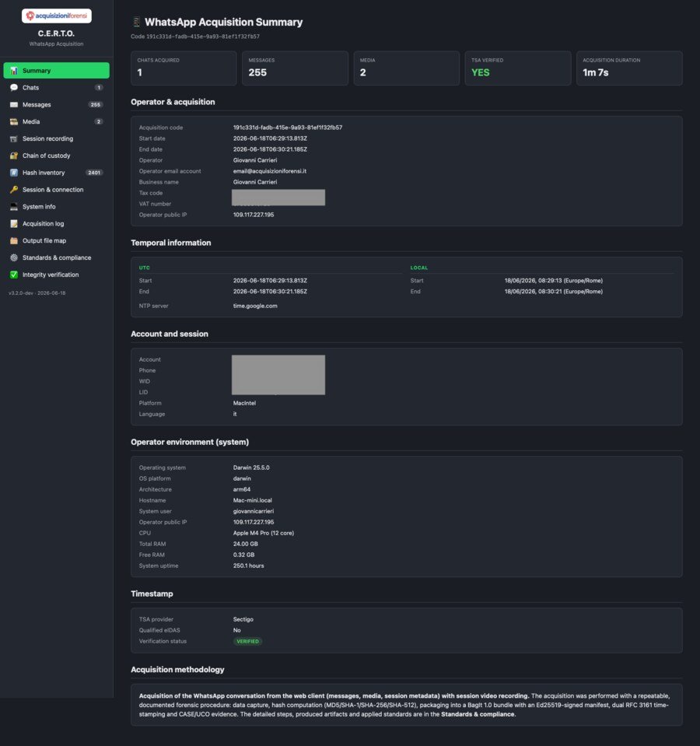
Task: Click the Operator name Giovanni Carrieri
Action: coord(255,160)
